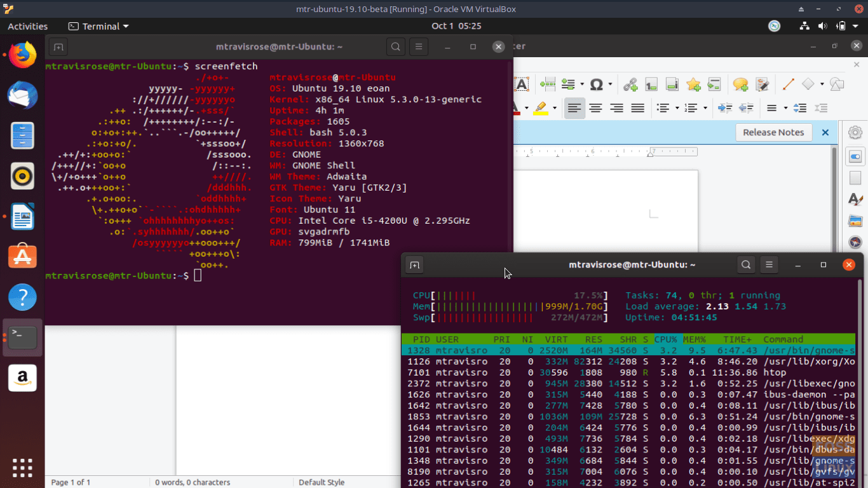Add a new tab in htop terminal
This screenshot has height=488, width=868.
pyautogui.click(x=414, y=265)
